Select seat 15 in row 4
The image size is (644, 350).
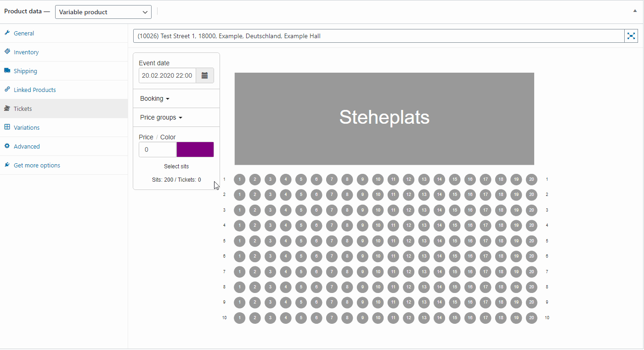[x=455, y=225]
